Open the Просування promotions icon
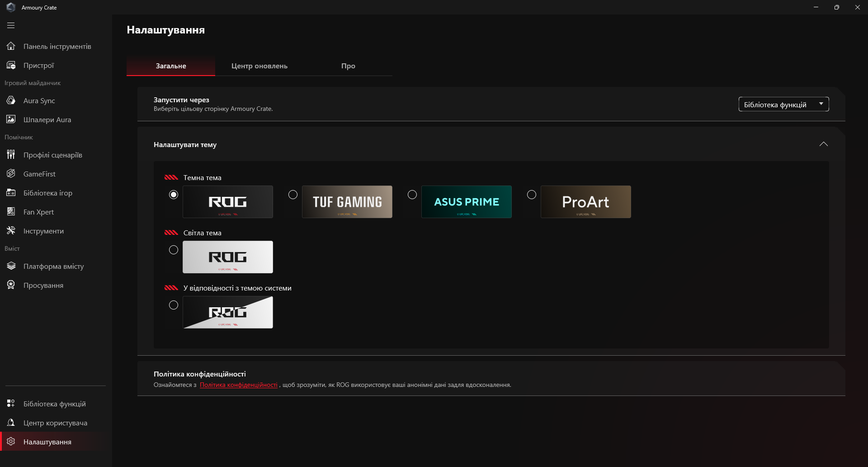868x467 pixels. [x=11, y=285]
